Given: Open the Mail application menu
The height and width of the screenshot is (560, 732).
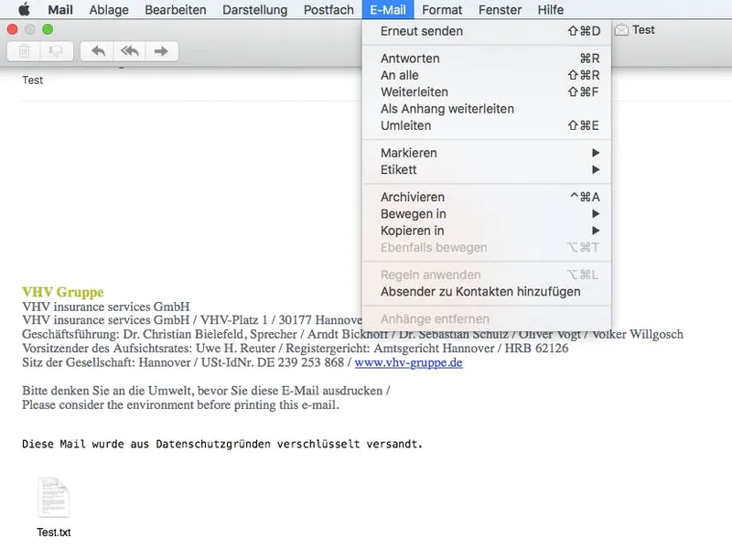Looking at the screenshot, I should click(x=60, y=9).
